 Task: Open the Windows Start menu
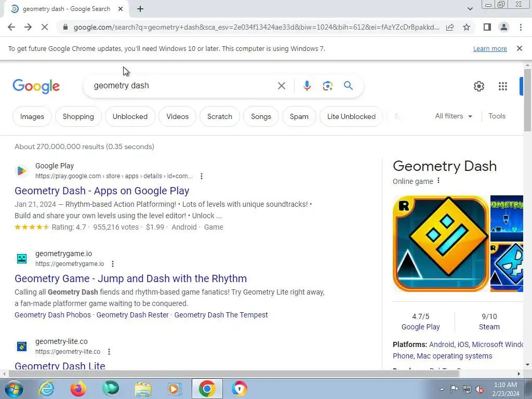coord(14,389)
